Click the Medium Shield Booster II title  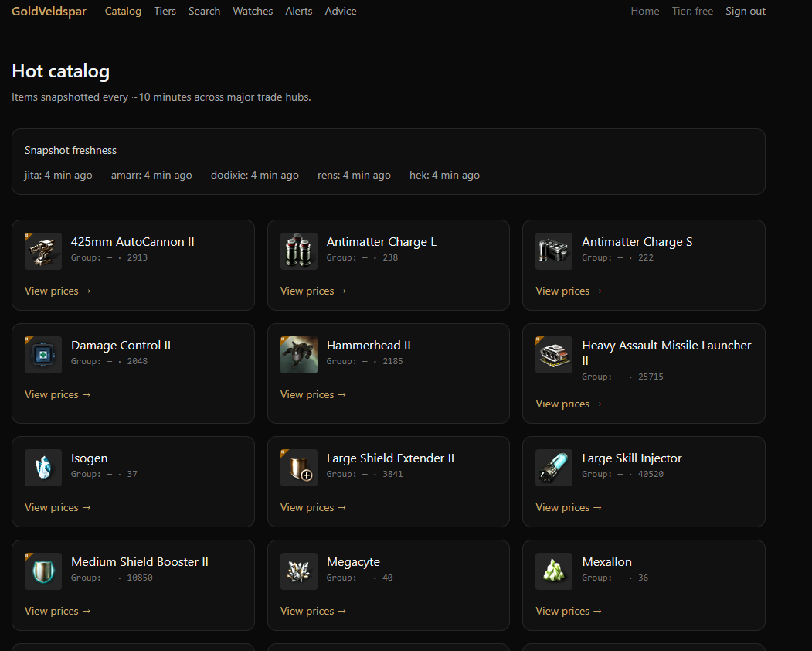[140, 562]
